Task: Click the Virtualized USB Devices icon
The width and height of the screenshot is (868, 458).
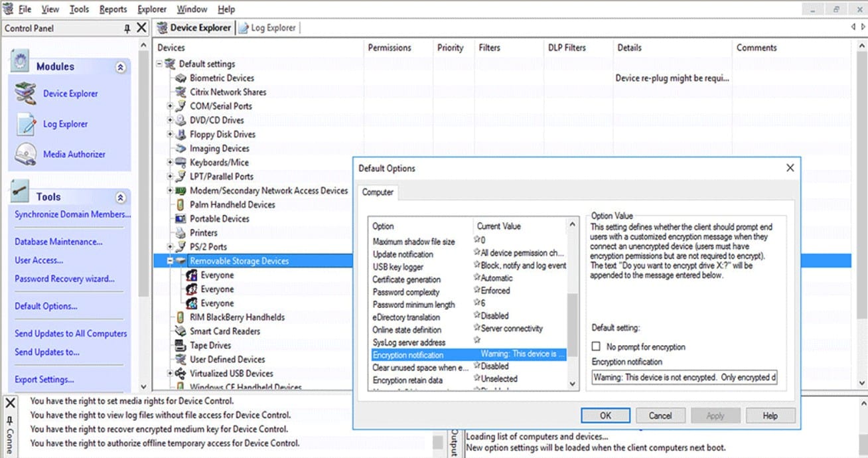Action: (x=180, y=374)
